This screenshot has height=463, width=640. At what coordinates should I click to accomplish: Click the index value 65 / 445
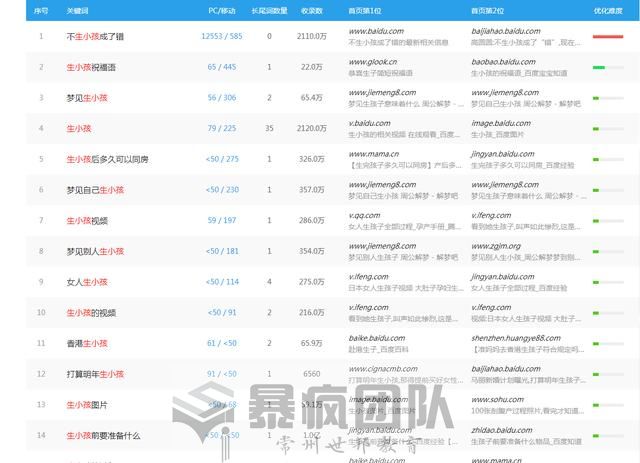[222, 67]
